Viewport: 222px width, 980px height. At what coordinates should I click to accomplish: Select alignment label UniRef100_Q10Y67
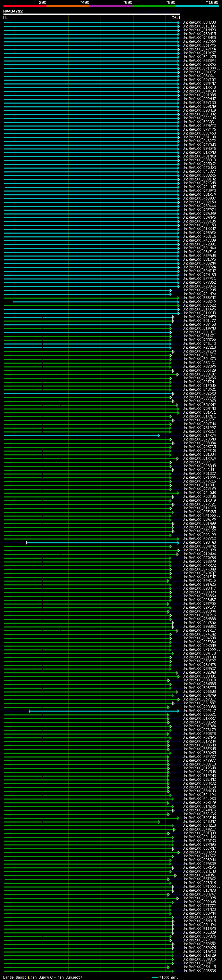[199, 53]
